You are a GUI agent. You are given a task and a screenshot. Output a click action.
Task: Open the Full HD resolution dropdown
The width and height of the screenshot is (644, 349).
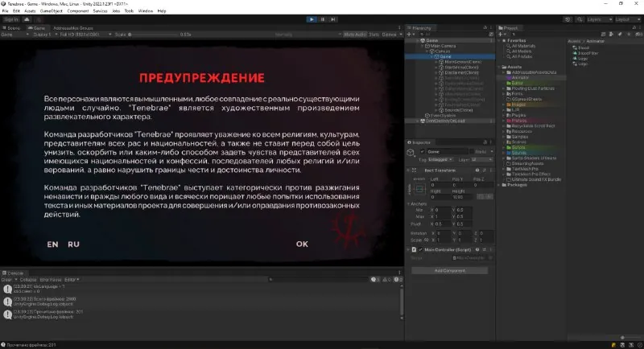coord(85,35)
